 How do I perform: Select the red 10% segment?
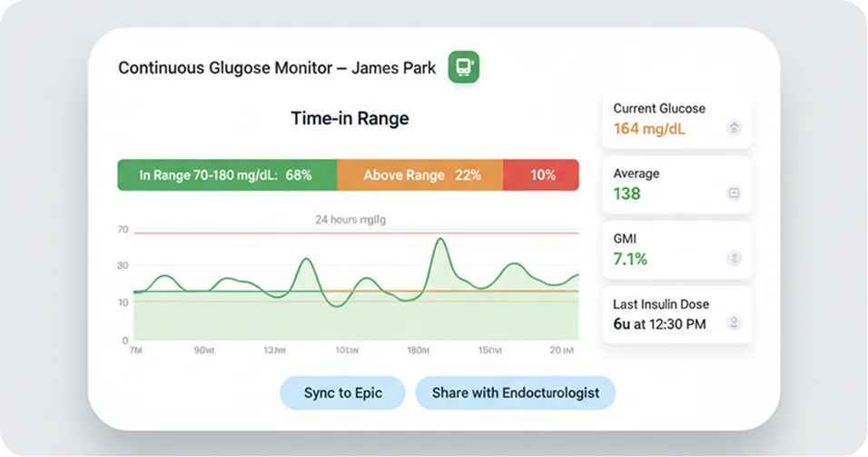pos(541,175)
